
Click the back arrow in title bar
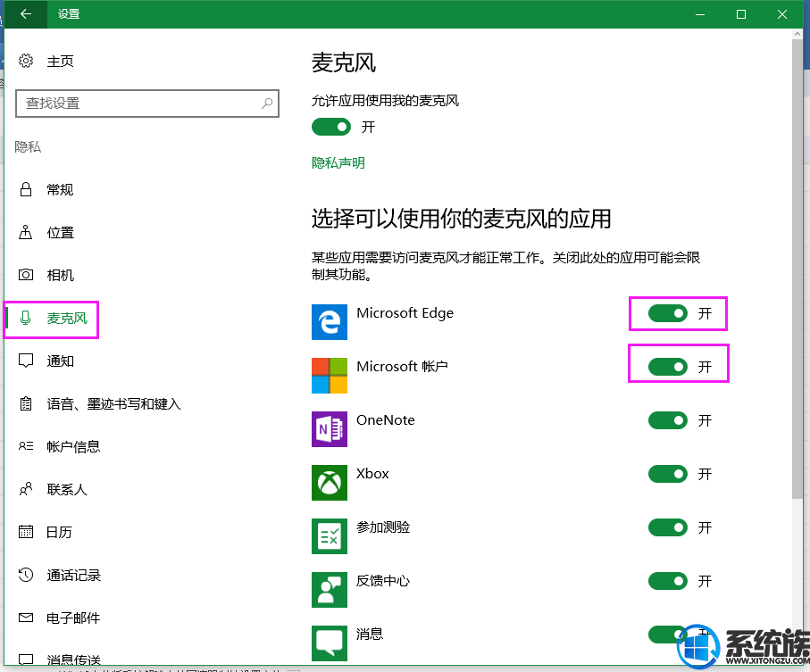(x=26, y=14)
